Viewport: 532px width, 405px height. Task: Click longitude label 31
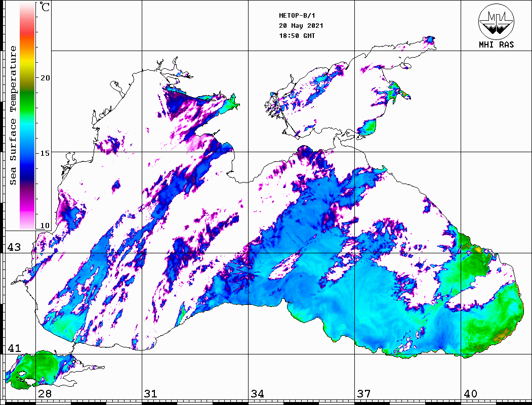coord(151,394)
